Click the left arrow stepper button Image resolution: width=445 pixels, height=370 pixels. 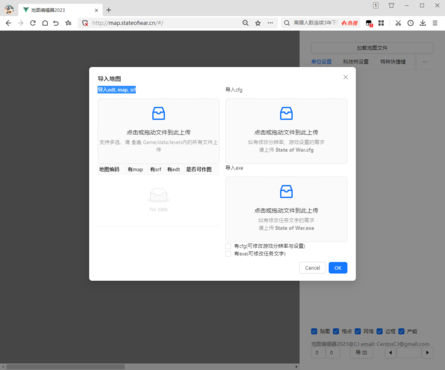[391, 353]
